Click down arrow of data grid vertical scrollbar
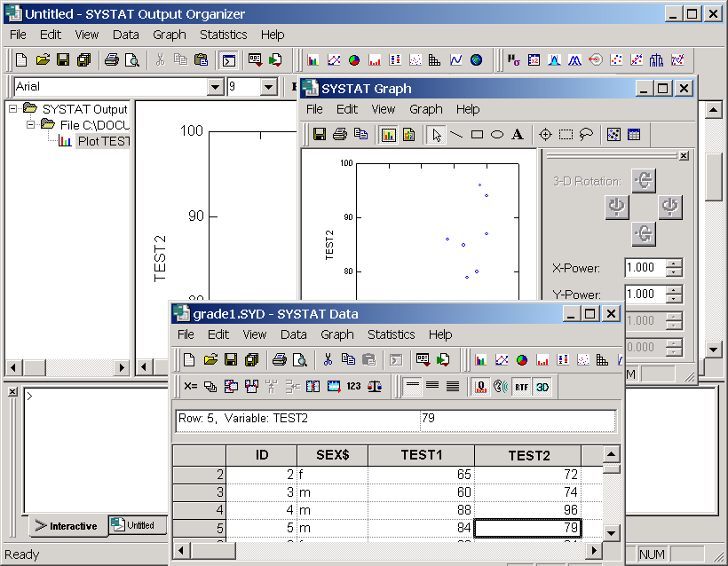The width and height of the screenshot is (728, 566). (x=612, y=533)
